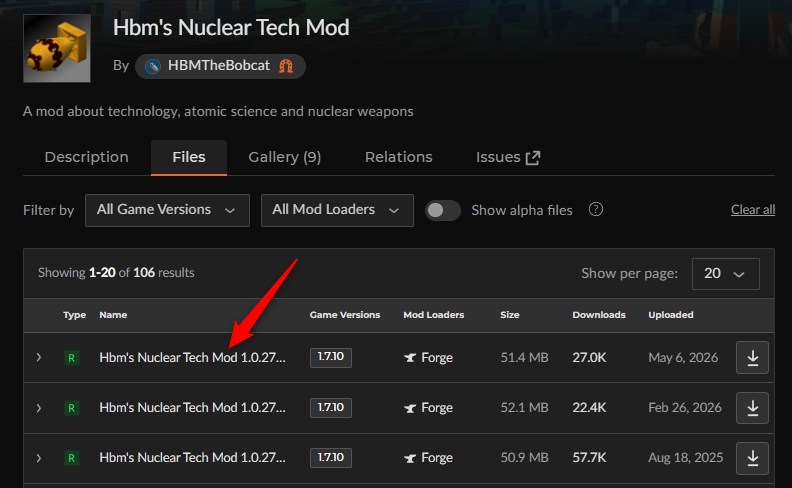
Task: Download the file uploaded Feb 26, 2026
Action: click(752, 408)
